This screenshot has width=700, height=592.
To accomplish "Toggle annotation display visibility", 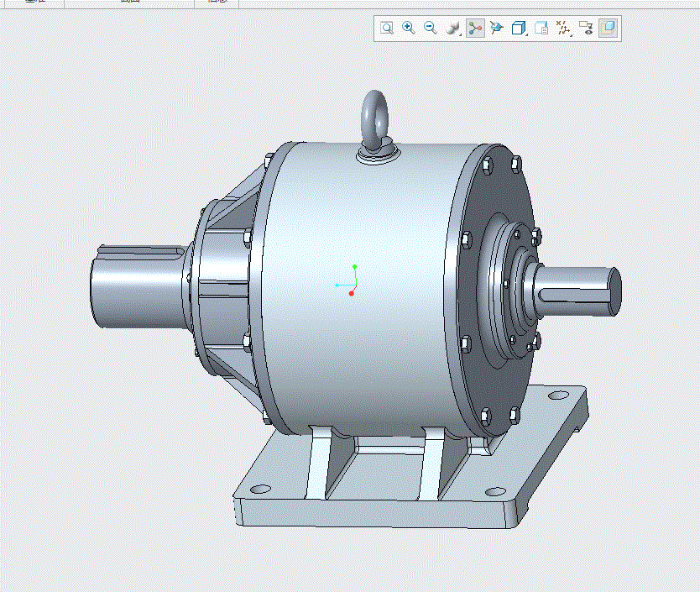I will coord(586,29).
